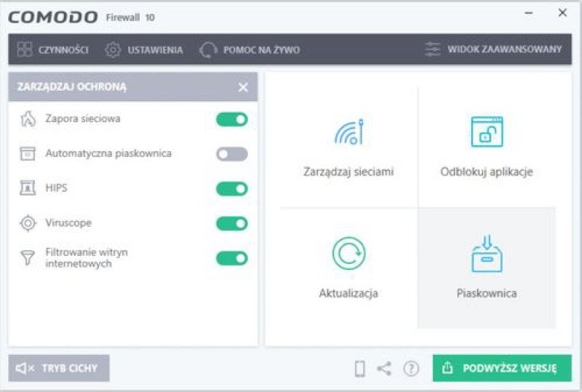Click the Viruscope label

(x=68, y=223)
